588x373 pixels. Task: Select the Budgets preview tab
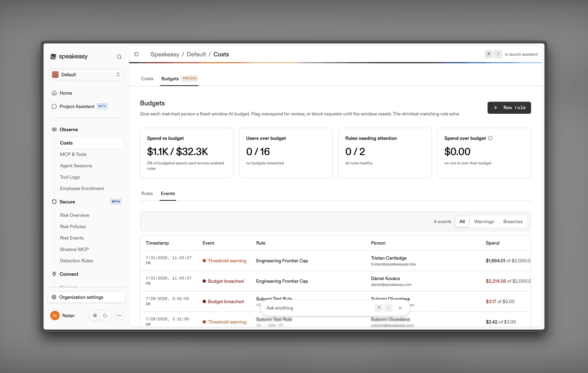click(179, 79)
